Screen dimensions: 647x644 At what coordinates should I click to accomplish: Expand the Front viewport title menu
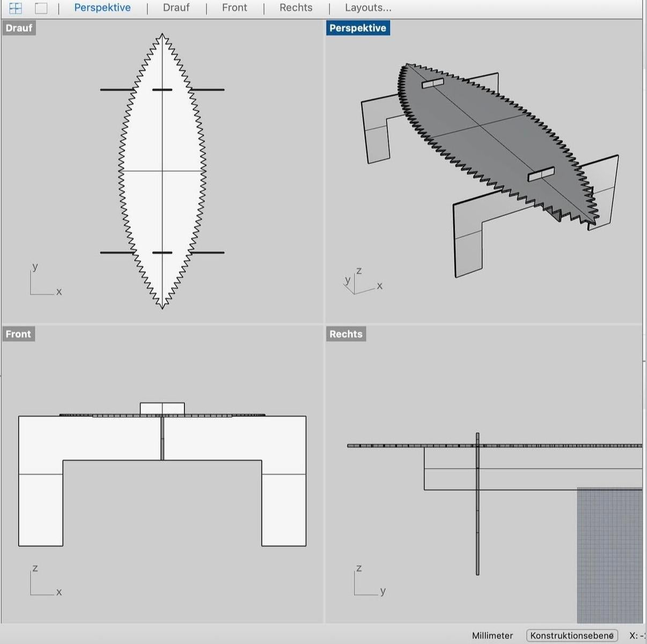tap(18, 334)
